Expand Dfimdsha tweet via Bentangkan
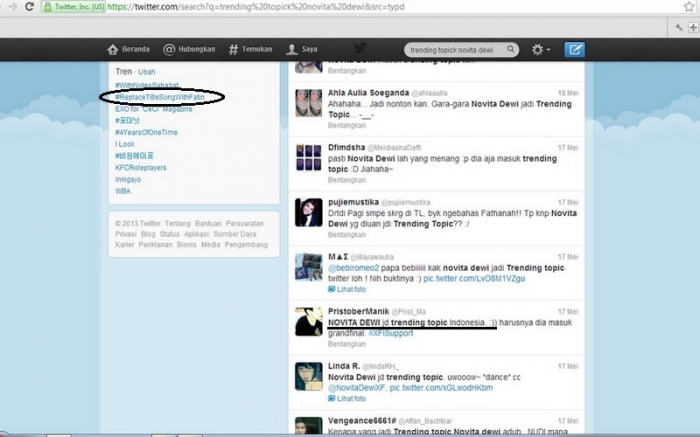The width and height of the screenshot is (700, 437). click(x=347, y=180)
